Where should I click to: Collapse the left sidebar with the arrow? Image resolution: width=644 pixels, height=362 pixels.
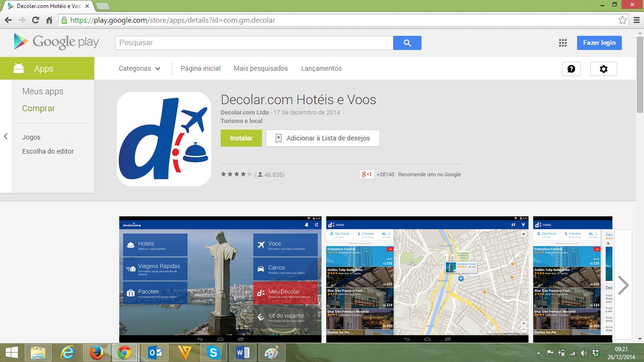click(6, 137)
